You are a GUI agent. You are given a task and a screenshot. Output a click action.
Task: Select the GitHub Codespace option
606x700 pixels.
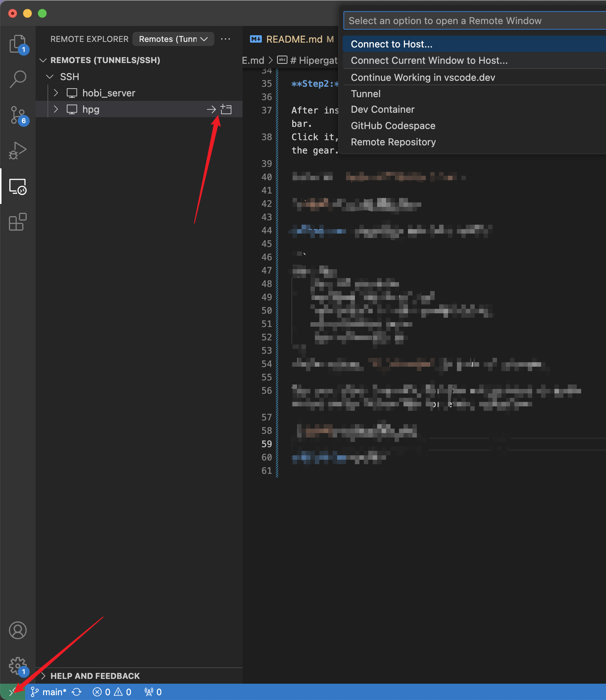[x=474, y=126]
